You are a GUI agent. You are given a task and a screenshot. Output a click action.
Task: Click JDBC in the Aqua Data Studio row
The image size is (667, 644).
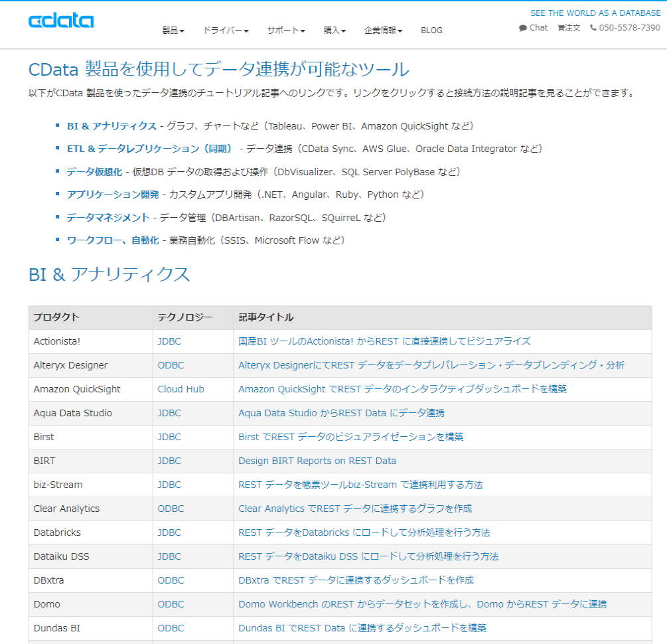point(169,413)
